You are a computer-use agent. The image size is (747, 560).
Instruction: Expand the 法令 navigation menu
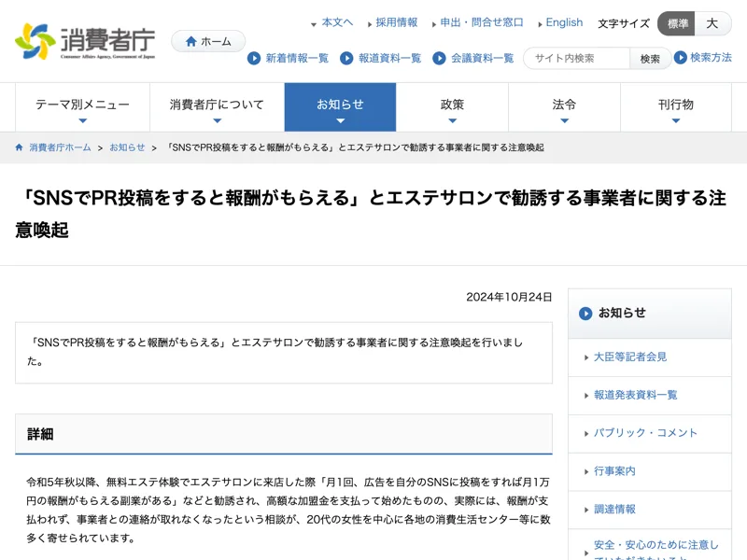[564, 107]
